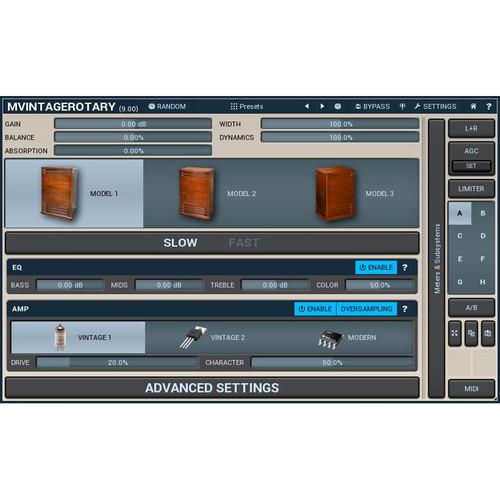Adjust the Gain slider
This screenshot has height=500, width=500.
pos(133,124)
